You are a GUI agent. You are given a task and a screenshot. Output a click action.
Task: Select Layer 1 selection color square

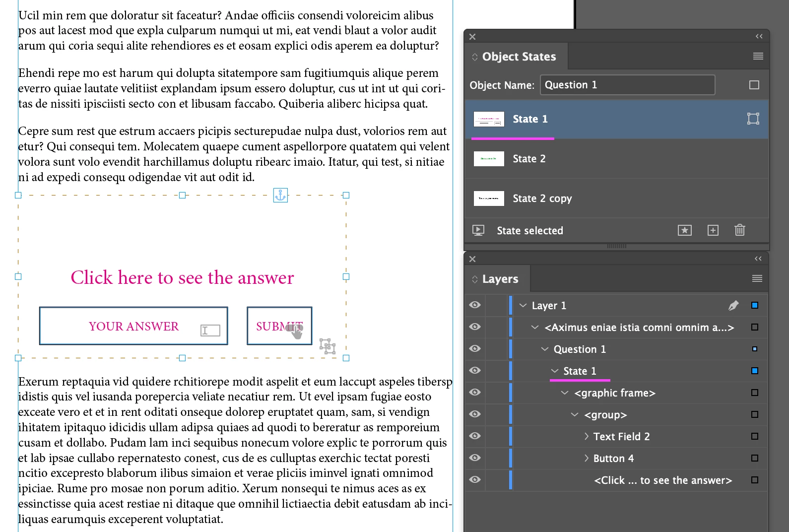click(755, 305)
